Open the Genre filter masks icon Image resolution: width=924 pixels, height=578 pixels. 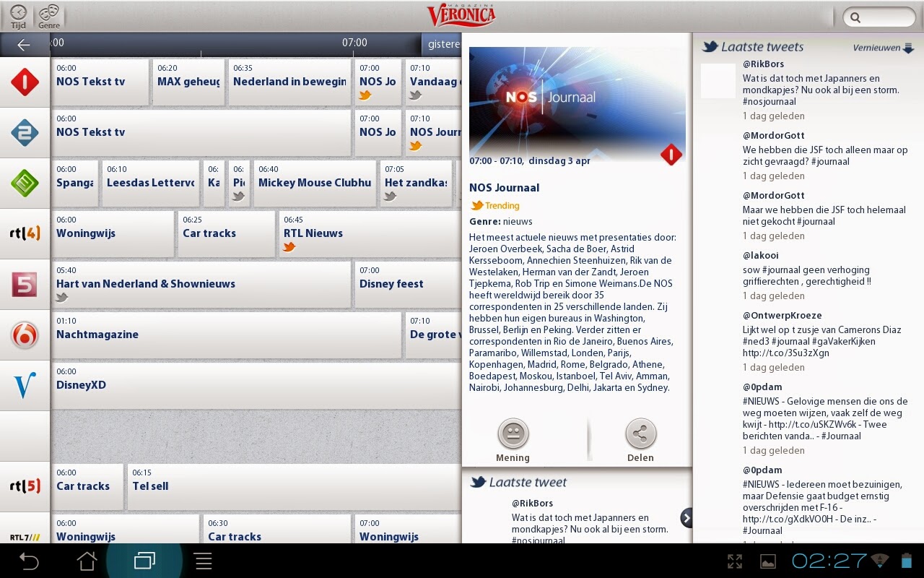tap(49, 16)
